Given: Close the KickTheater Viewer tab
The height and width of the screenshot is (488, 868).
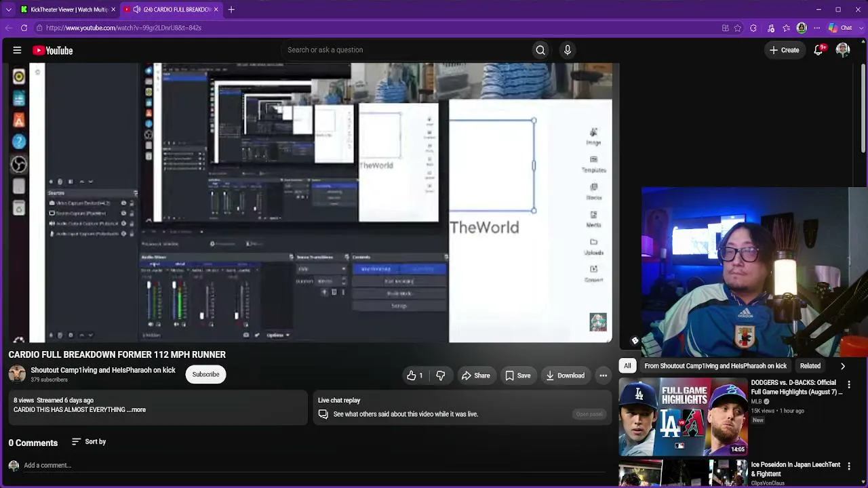Looking at the screenshot, I should (x=113, y=9).
